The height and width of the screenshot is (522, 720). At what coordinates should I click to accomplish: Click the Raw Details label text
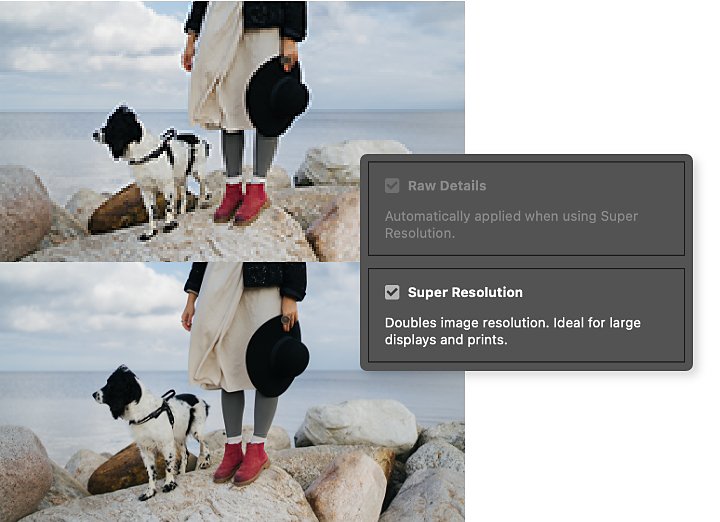(x=447, y=186)
